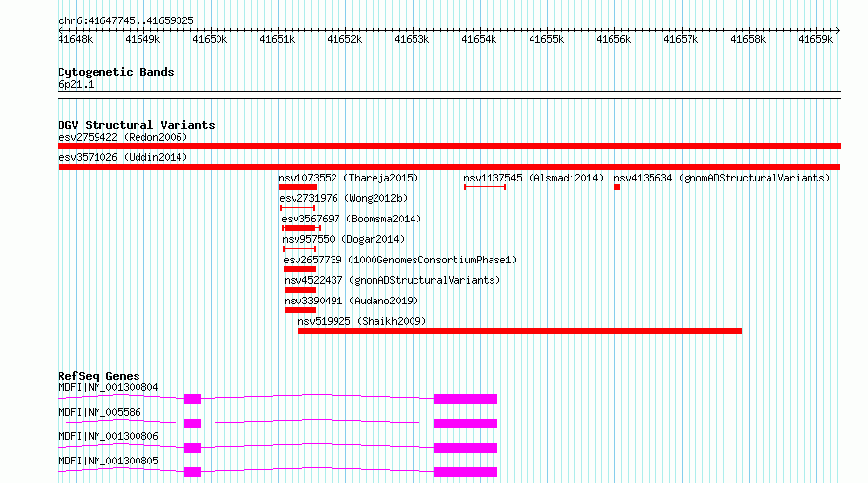The image size is (868, 483).
Task: Select the red bar under nsv4522437
Action: 300,290
